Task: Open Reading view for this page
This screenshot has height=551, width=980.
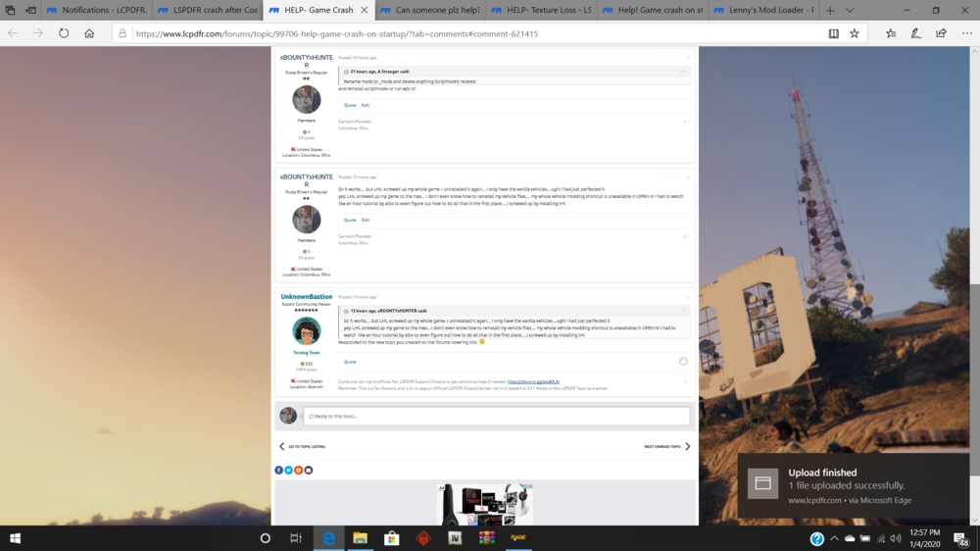Action: (x=834, y=33)
